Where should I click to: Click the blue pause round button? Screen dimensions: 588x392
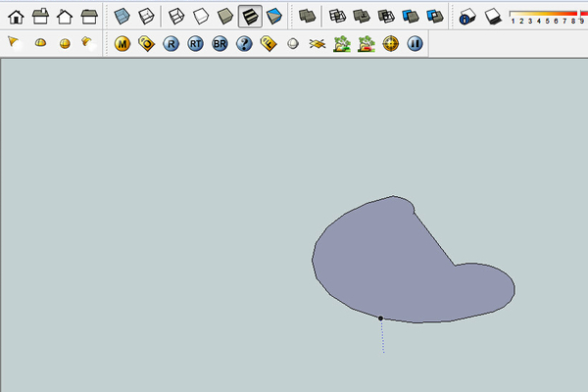coord(415,44)
